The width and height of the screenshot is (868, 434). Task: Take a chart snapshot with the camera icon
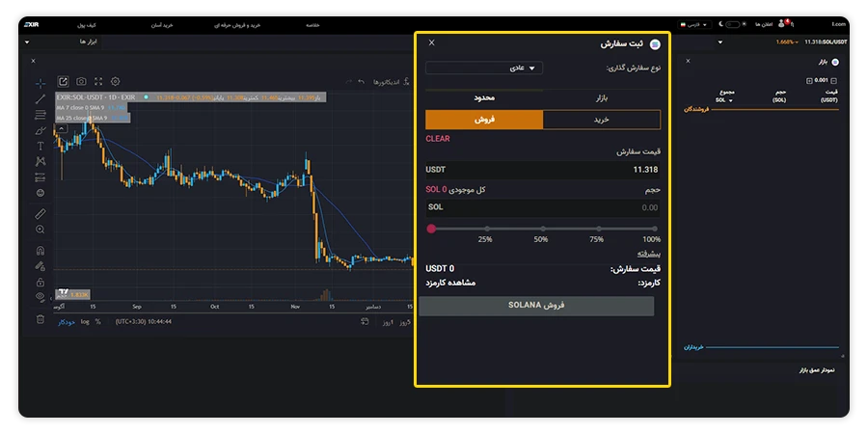[81, 81]
